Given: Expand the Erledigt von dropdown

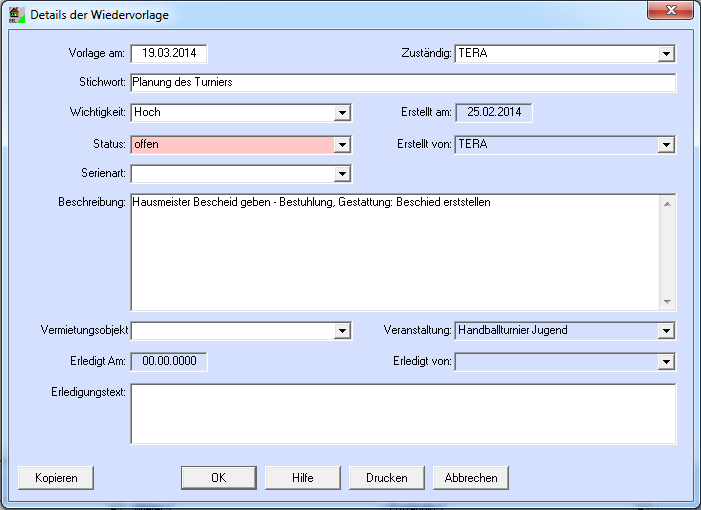Looking at the screenshot, I should [666, 362].
